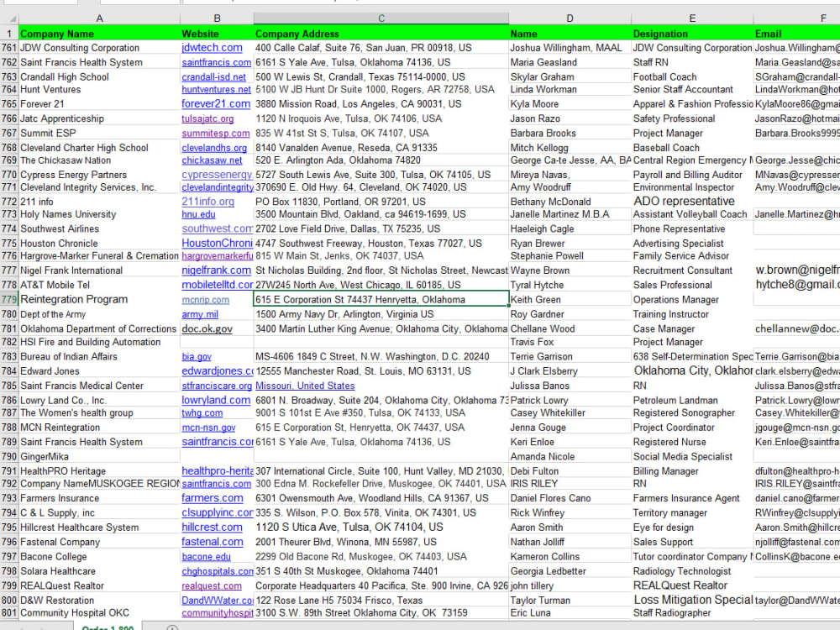Select the ADO representative designation cell
Screen dimensions: 840x630
[692, 202]
